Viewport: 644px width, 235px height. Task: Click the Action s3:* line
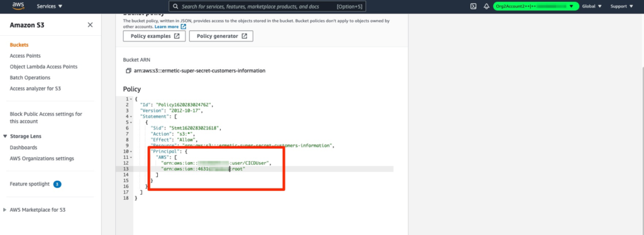[x=172, y=134]
